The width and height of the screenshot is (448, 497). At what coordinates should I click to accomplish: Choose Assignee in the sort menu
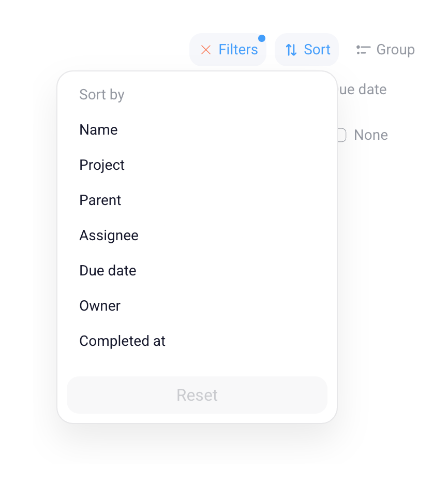[x=109, y=235]
